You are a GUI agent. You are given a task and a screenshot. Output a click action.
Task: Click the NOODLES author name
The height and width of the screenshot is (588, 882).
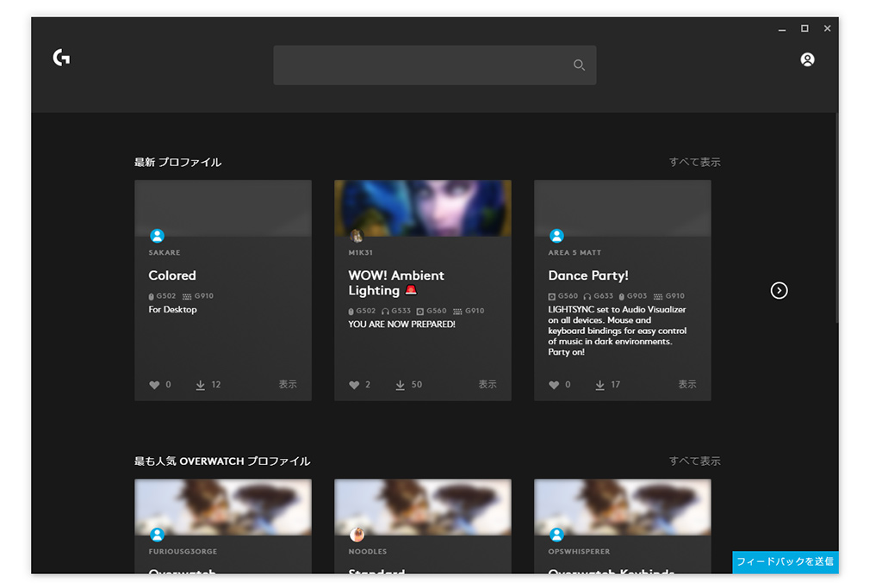pos(367,552)
